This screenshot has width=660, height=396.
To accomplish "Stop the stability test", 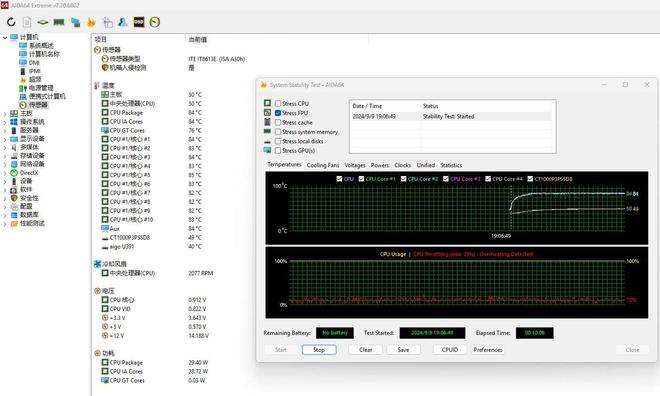I will click(x=319, y=350).
